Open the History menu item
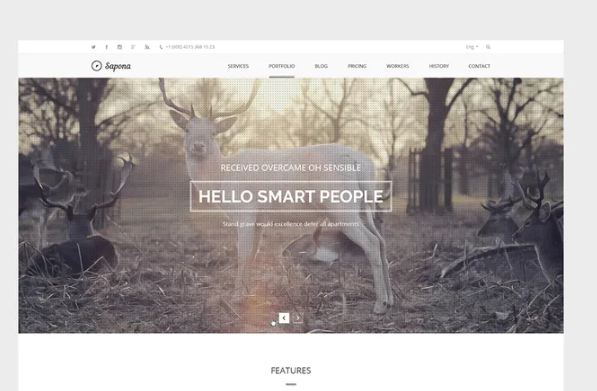 [439, 66]
